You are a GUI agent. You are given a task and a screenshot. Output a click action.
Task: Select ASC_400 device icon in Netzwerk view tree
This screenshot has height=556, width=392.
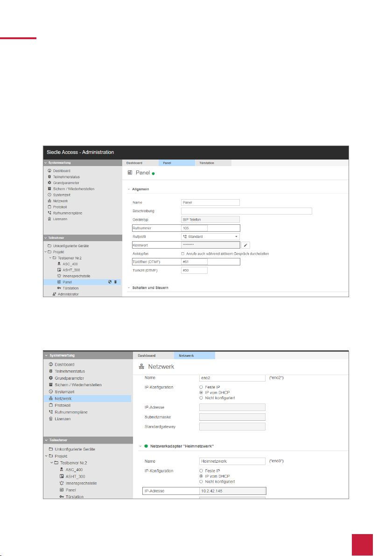click(x=62, y=470)
